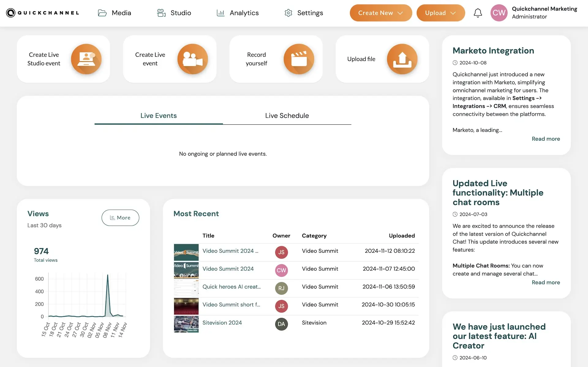
Task: Open Analytics navigation menu item
Action: [238, 13]
